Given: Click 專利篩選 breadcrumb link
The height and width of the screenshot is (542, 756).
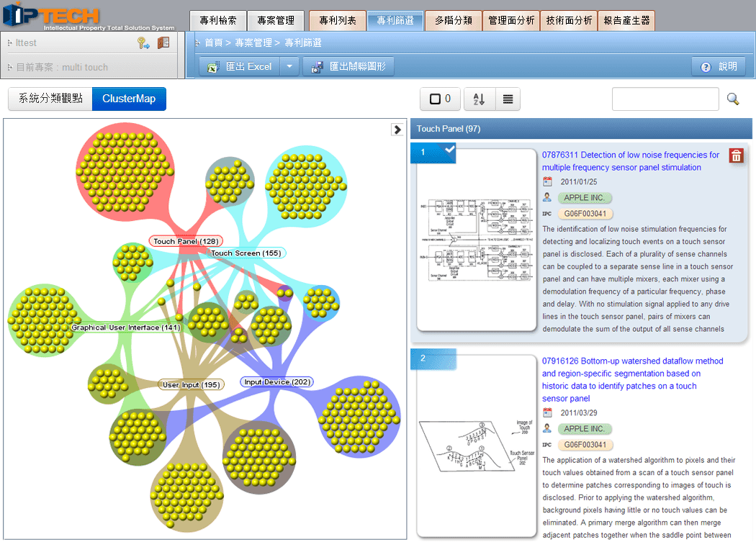Looking at the screenshot, I should click(303, 43).
